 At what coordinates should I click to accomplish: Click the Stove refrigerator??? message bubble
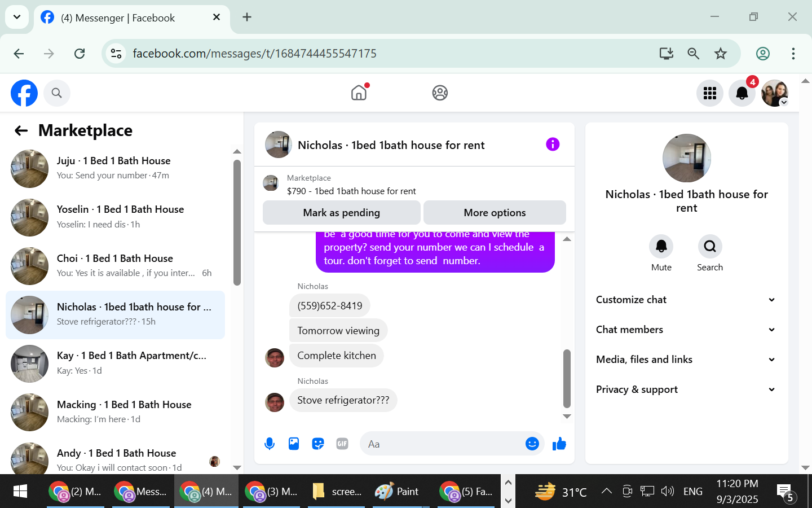point(343,400)
